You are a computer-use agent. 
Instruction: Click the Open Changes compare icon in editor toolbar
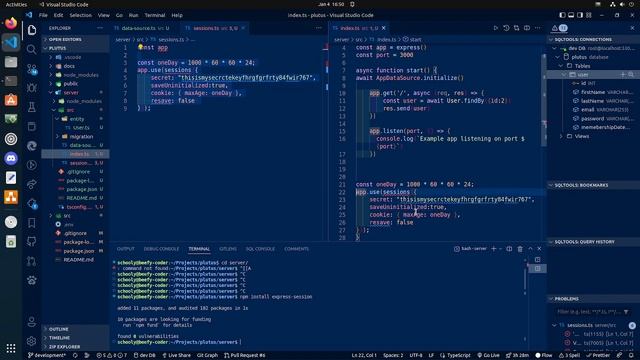pyautogui.click(x=517, y=28)
